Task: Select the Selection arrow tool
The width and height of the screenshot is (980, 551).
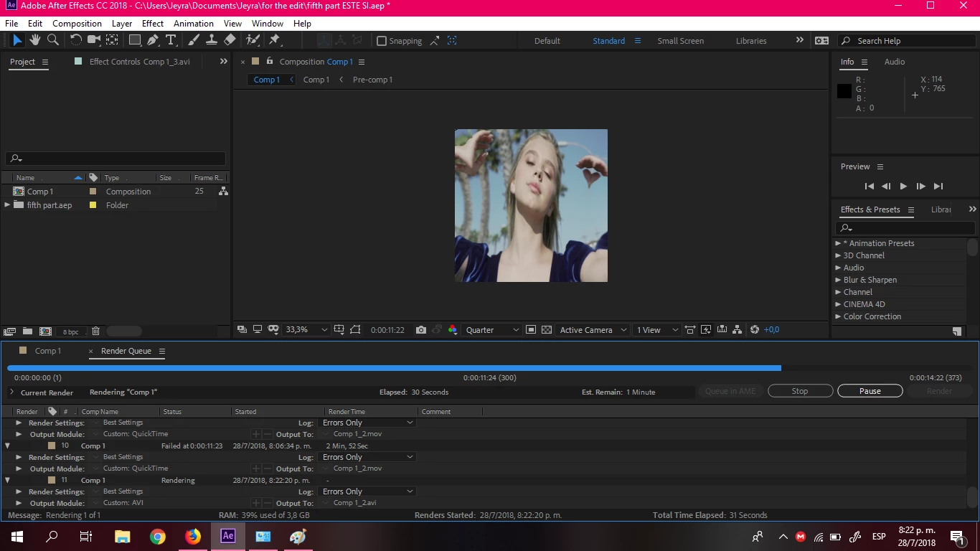Action: (x=17, y=40)
